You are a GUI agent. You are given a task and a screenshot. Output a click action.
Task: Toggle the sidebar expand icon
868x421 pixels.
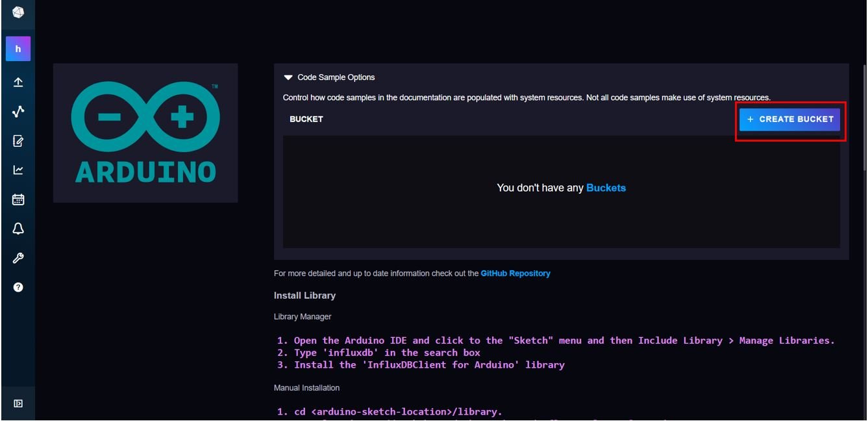click(x=18, y=403)
